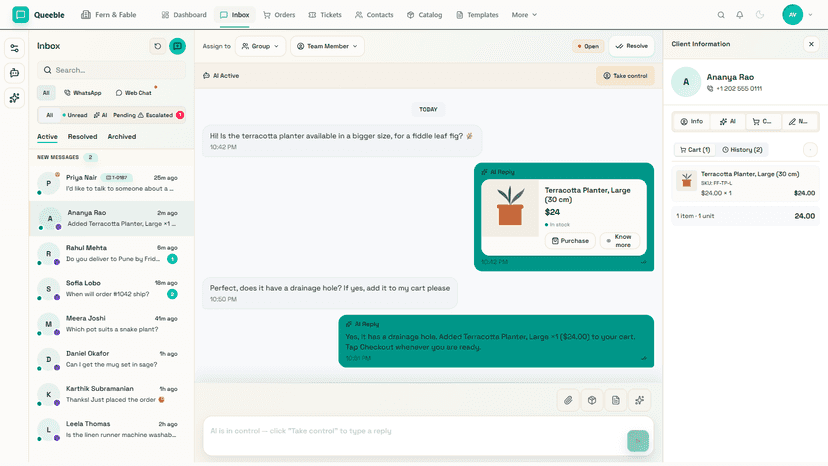Resolve the conversation
This screenshot has height=466, width=828.
(632, 46)
